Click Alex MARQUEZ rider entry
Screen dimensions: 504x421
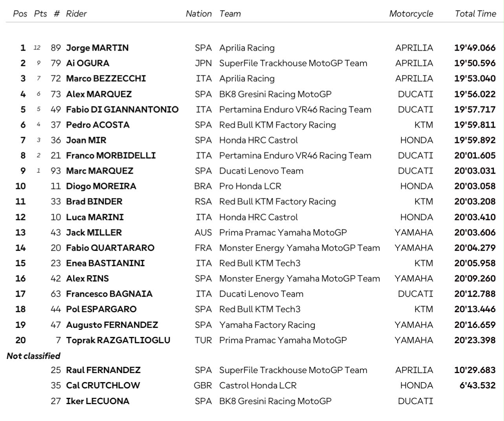coord(99,94)
